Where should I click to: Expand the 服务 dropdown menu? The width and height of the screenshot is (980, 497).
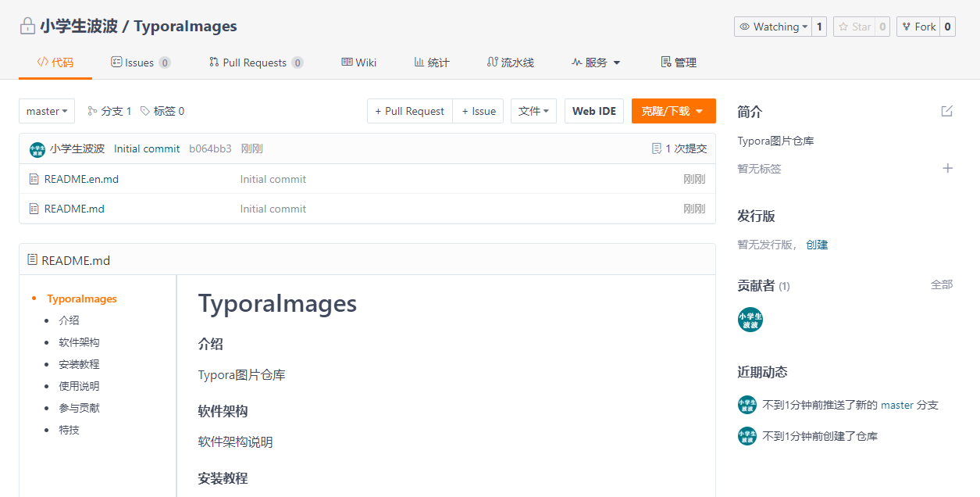(596, 63)
